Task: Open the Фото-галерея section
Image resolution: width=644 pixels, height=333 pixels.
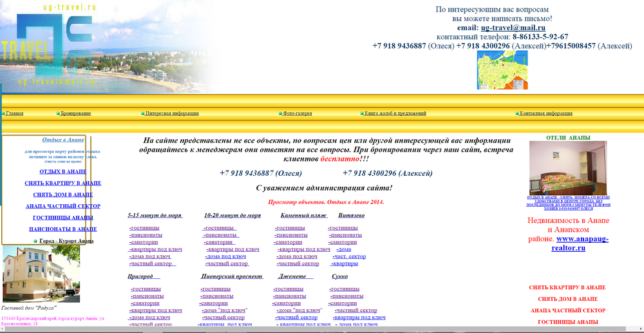Action: pyautogui.click(x=298, y=113)
